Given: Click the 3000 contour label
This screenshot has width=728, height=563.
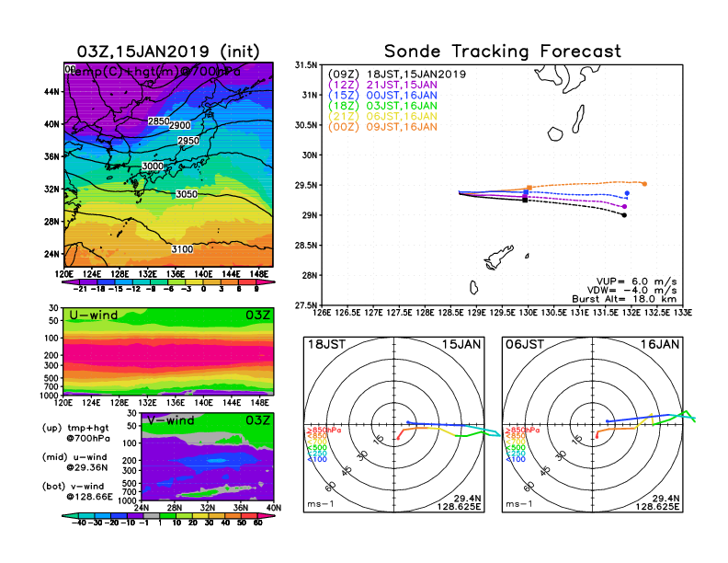Looking at the screenshot, I should [x=154, y=166].
